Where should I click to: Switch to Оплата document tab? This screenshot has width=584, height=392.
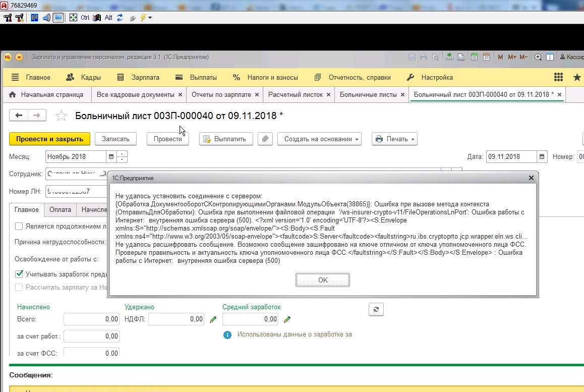click(60, 210)
